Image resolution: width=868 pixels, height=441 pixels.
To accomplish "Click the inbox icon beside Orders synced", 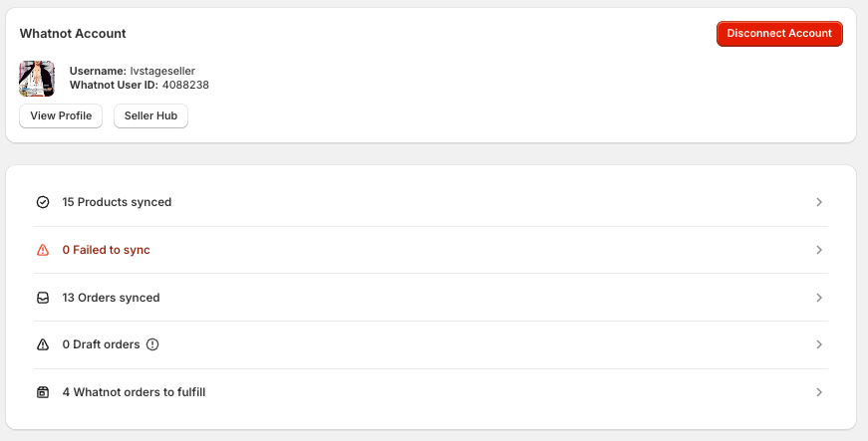I will point(43,298).
